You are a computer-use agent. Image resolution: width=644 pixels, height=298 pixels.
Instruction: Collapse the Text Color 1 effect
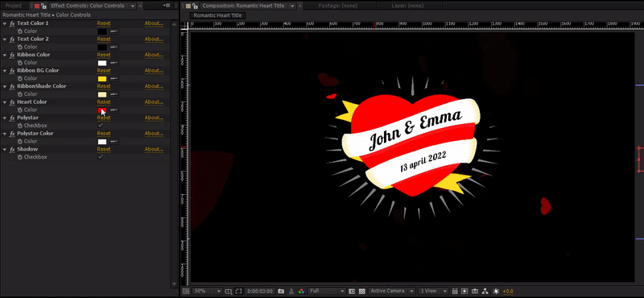click(x=5, y=23)
